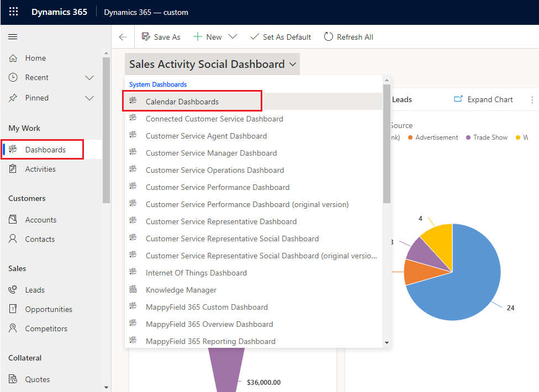Click the plus icon beside New
This screenshot has width=539, height=392.
pyautogui.click(x=197, y=37)
